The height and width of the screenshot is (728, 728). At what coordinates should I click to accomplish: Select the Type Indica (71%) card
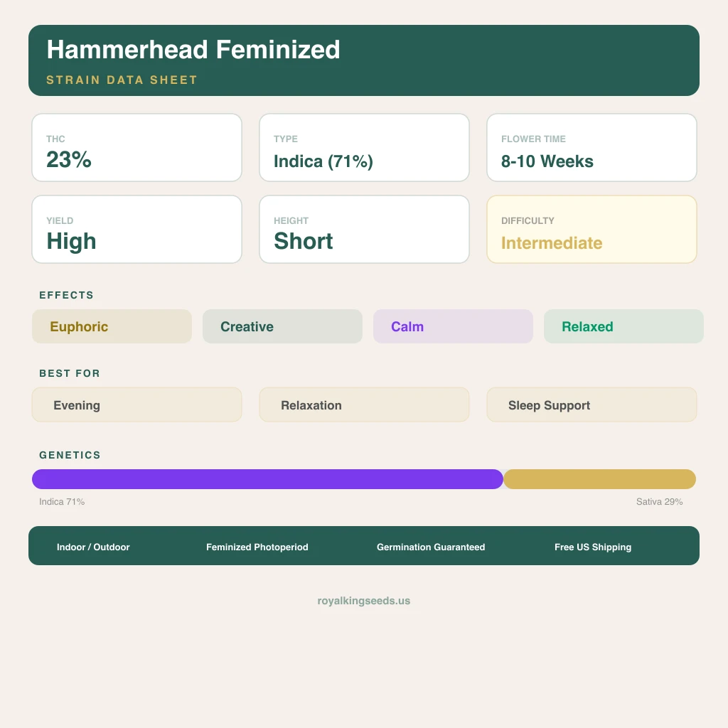click(x=364, y=148)
